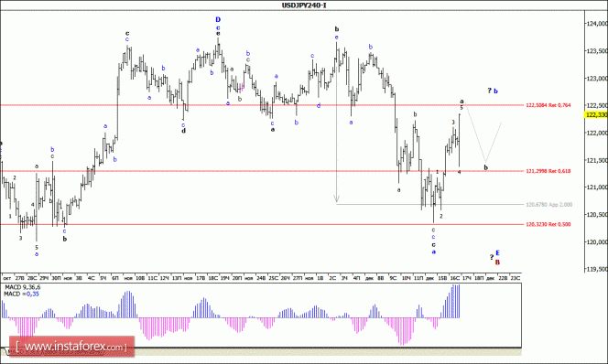
Task: Click the USDJPY240-I chart title
Action: 304,5
